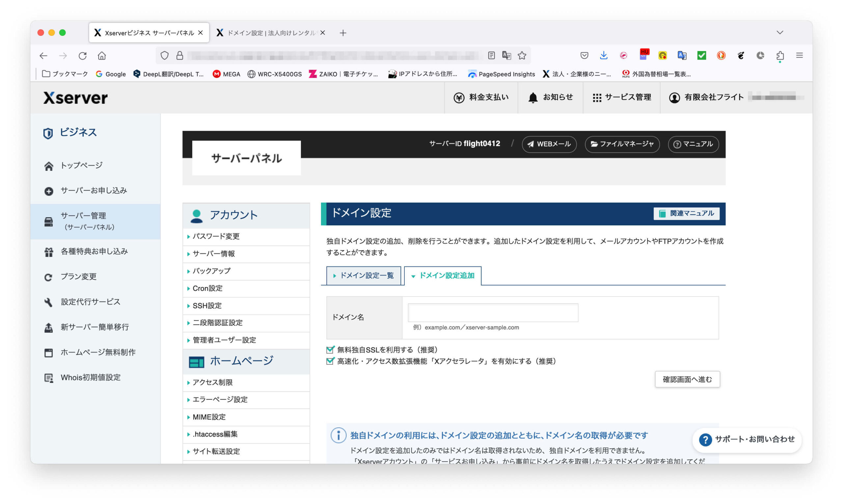Open サーバー情報 link
Image resolution: width=843 pixels, height=504 pixels.
(246, 254)
